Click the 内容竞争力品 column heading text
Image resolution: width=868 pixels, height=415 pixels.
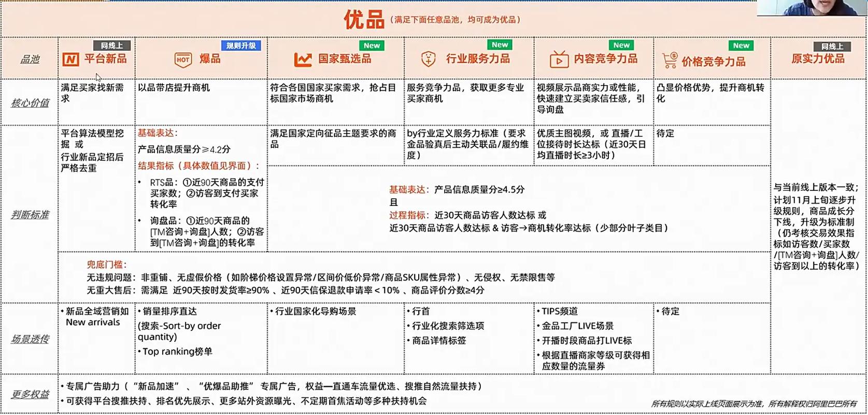(x=606, y=59)
